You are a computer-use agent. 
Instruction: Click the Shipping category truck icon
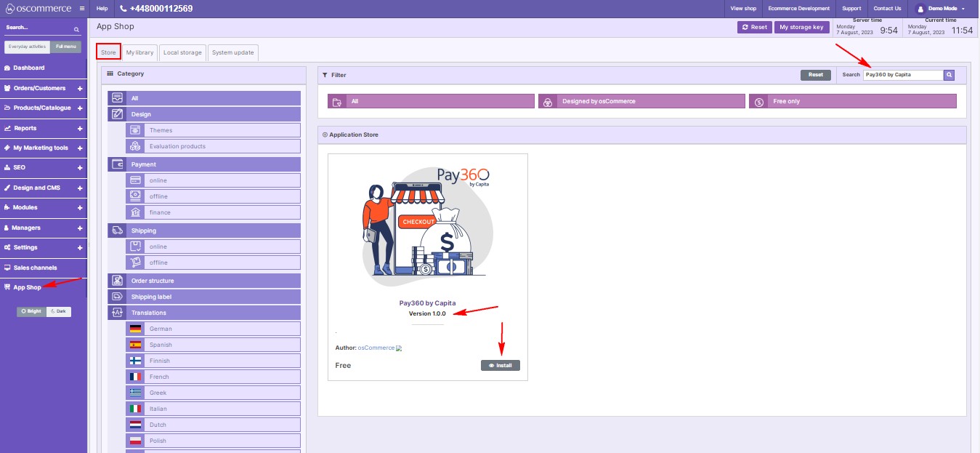point(117,230)
